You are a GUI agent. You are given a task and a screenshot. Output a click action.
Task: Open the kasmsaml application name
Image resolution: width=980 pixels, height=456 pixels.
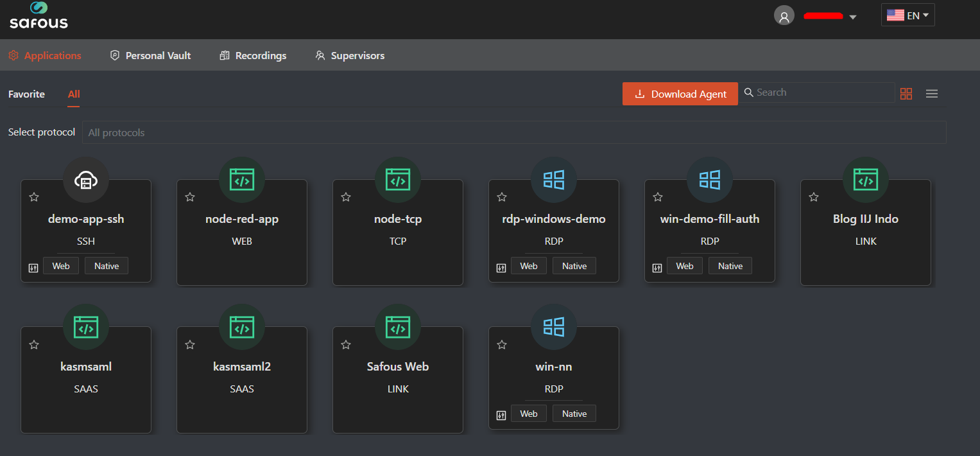tap(86, 367)
